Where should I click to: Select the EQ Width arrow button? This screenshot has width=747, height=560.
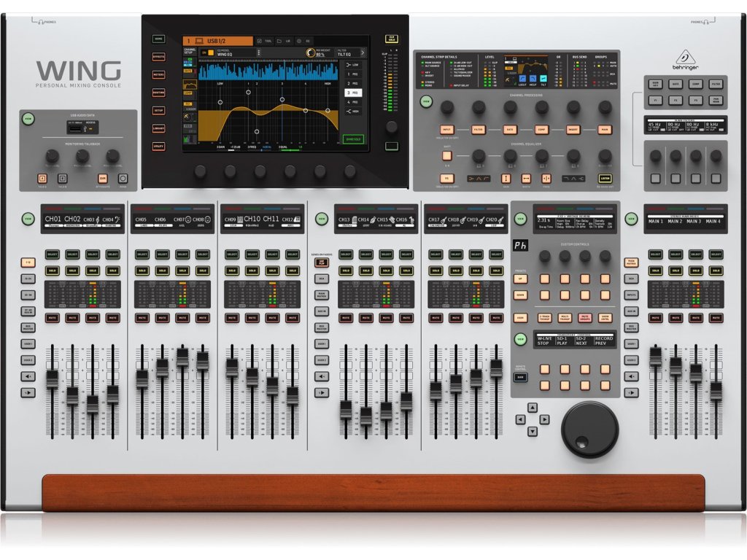point(526,179)
